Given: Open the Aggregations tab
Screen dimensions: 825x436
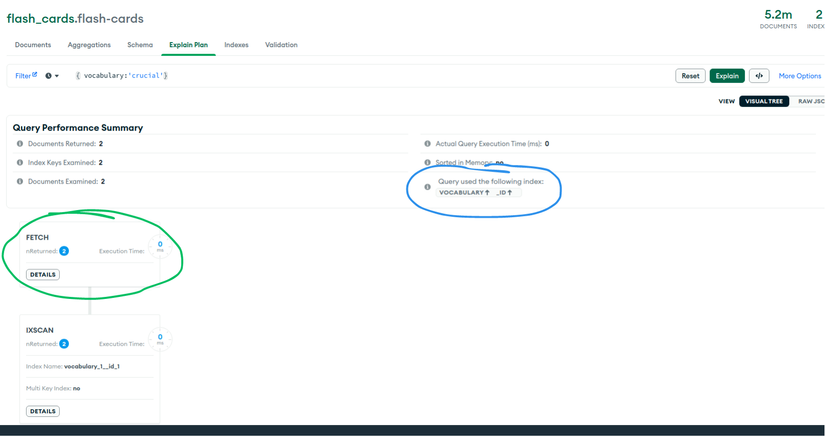Looking at the screenshot, I should coord(89,45).
